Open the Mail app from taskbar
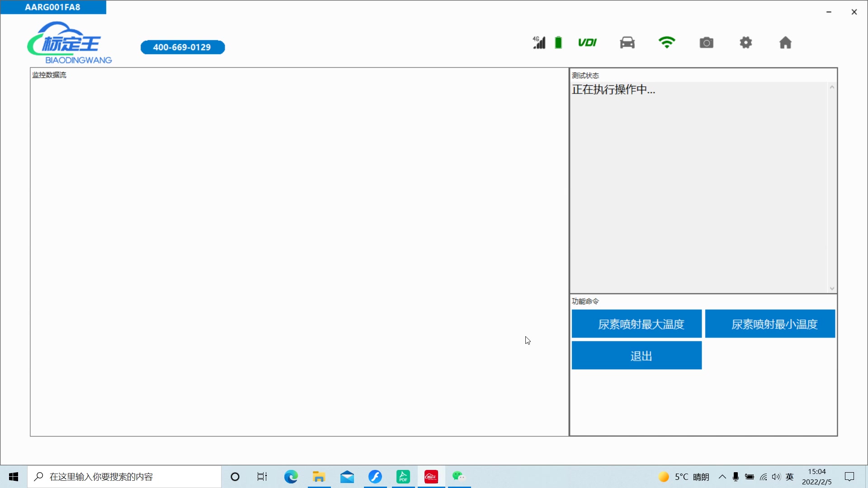The height and width of the screenshot is (488, 868). point(347,477)
